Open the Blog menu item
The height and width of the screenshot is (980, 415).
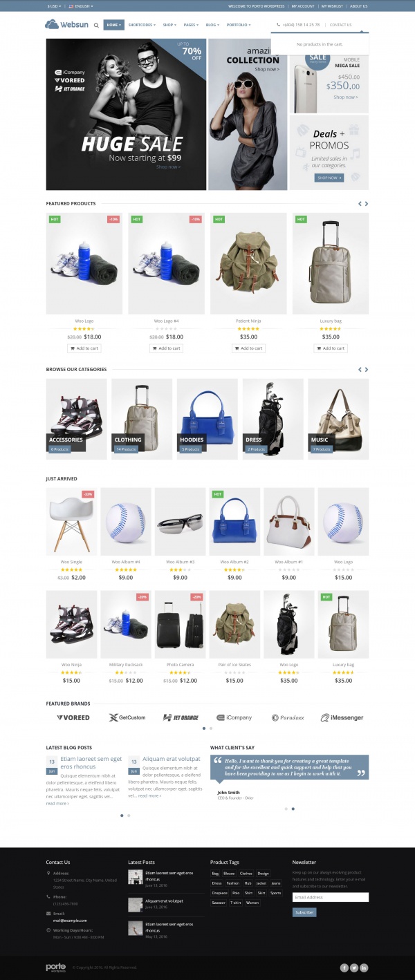[212, 25]
